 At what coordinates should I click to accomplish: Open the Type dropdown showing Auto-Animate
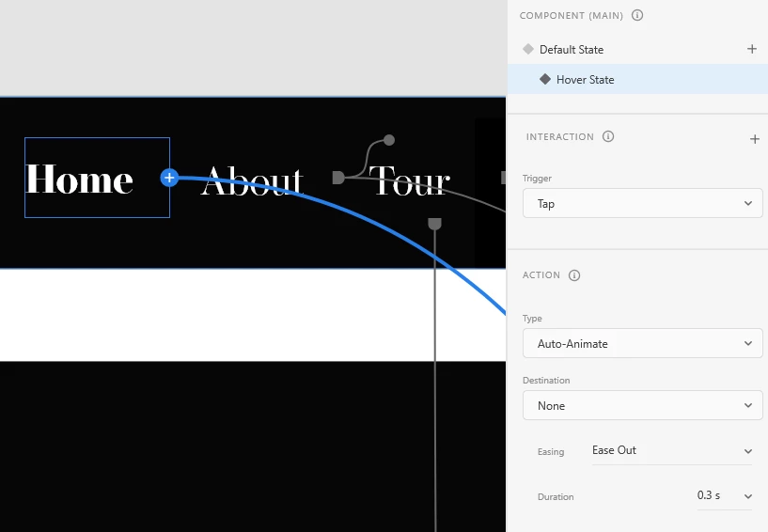point(643,343)
